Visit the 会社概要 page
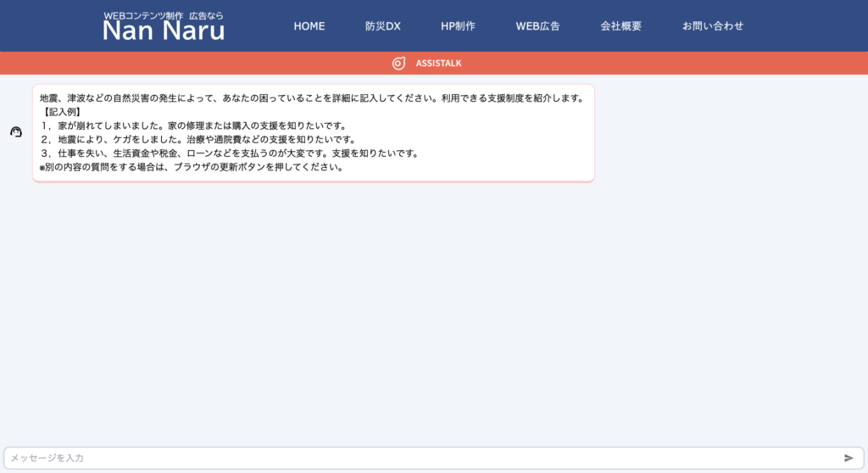Image resolution: width=868 pixels, height=473 pixels. (620, 26)
